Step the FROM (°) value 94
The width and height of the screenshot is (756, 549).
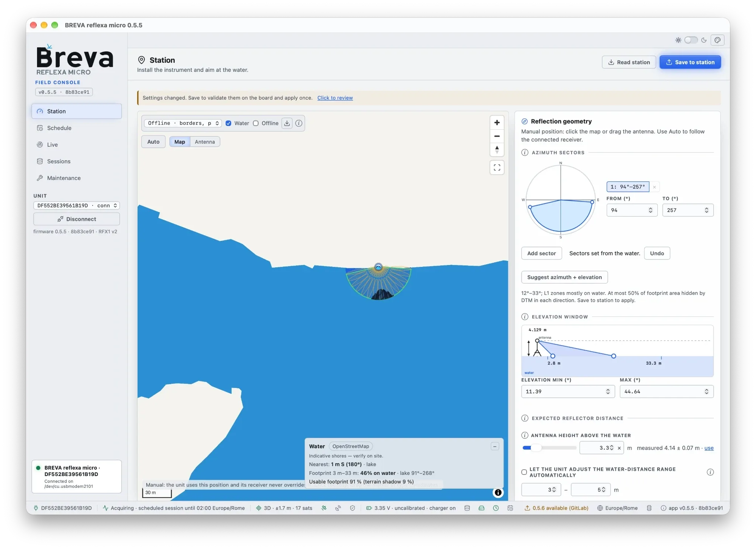(x=650, y=210)
